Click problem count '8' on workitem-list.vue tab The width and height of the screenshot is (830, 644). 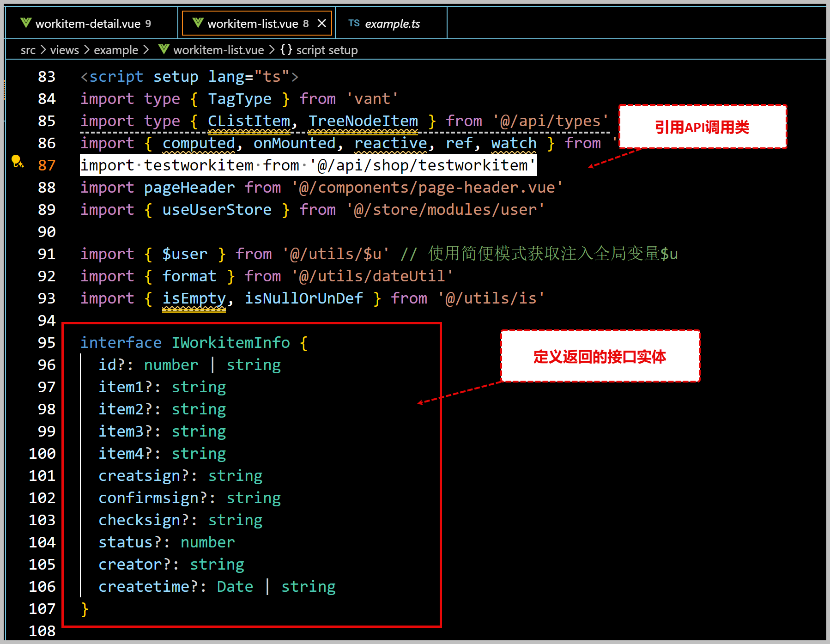[x=306, y=24]
